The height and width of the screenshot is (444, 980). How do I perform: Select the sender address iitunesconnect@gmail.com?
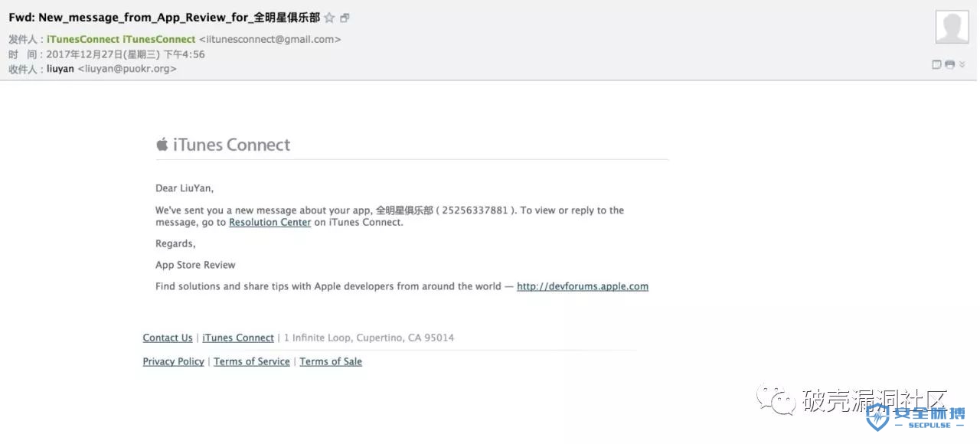(x=270, y=39)
